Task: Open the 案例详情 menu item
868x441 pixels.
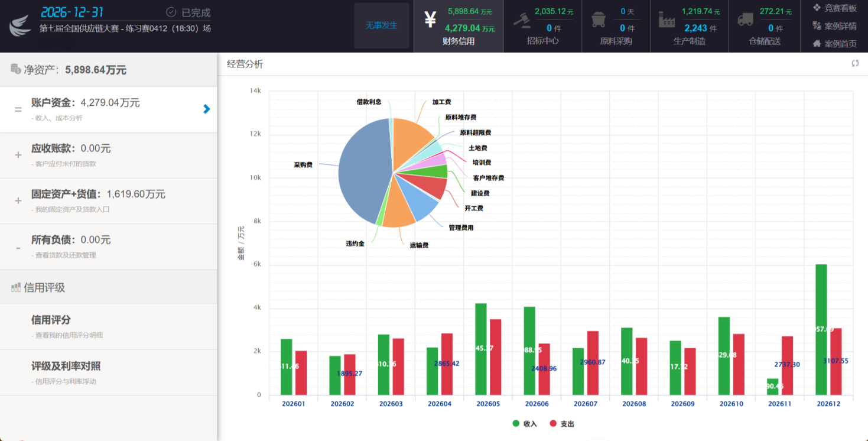Action: (x=835, y=26)
